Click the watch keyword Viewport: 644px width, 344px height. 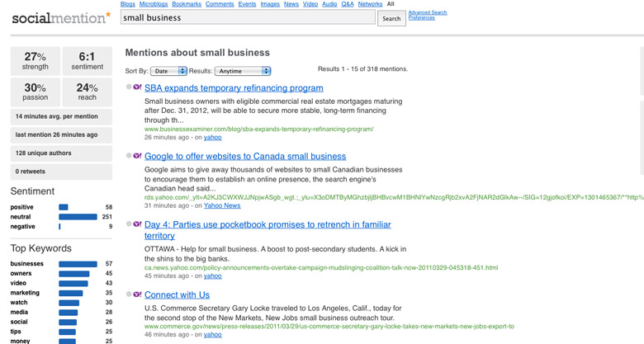(19, 302)
